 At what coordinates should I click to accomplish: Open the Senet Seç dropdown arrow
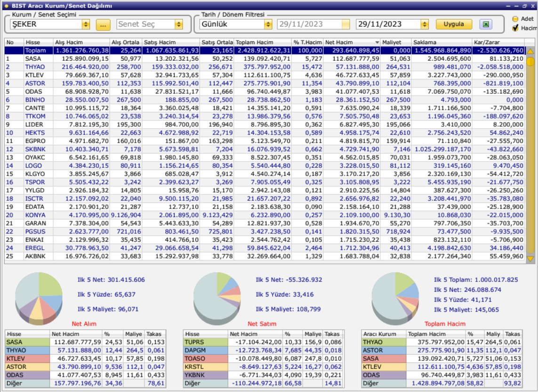click(178, 24)
